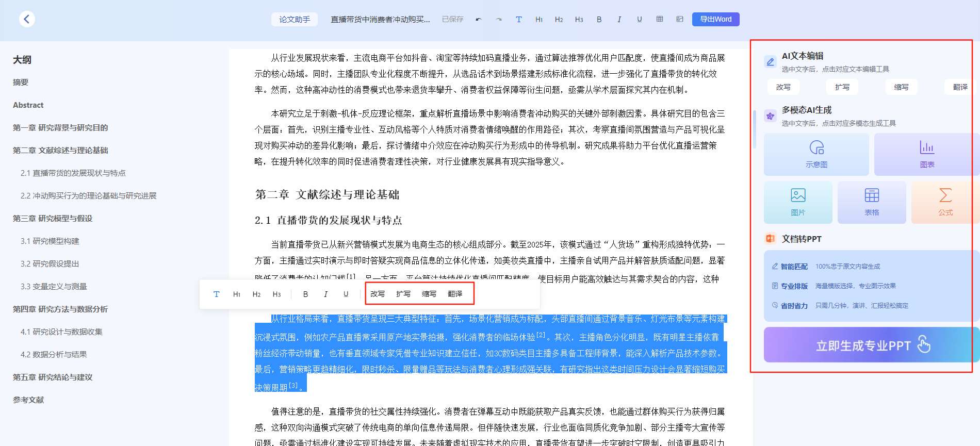This screenshot has height=446, width=980.
Task: Insert an image from top toolbar
Action: tap(680, 19)
